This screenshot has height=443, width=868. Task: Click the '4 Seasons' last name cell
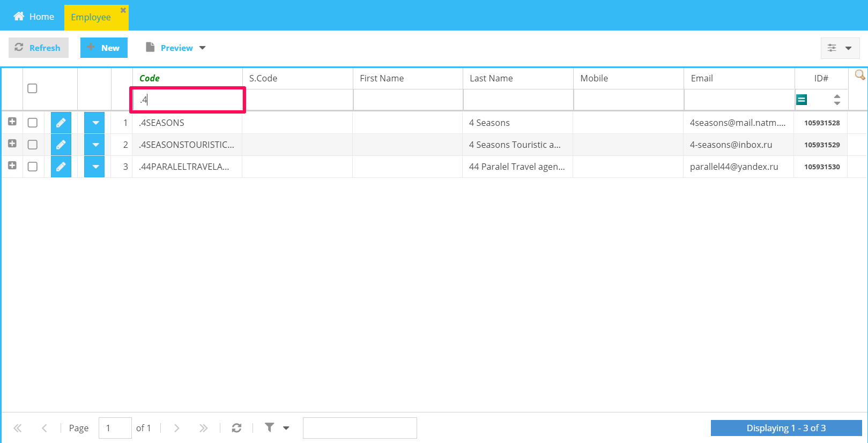point(517,123)
